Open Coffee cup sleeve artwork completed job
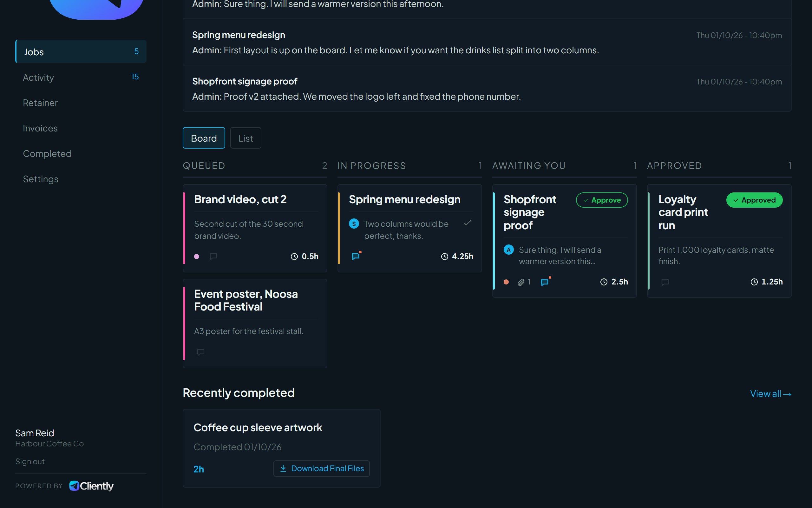 click(x=258, y=427)
